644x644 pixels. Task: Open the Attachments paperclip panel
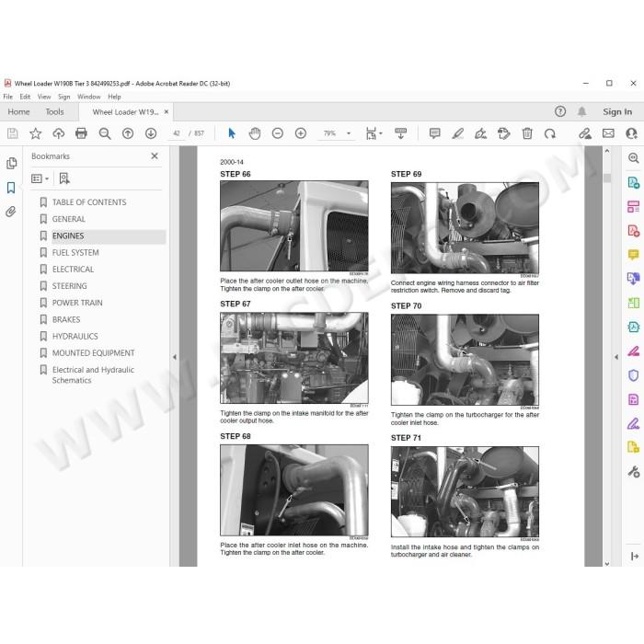(x=11, y=212)
